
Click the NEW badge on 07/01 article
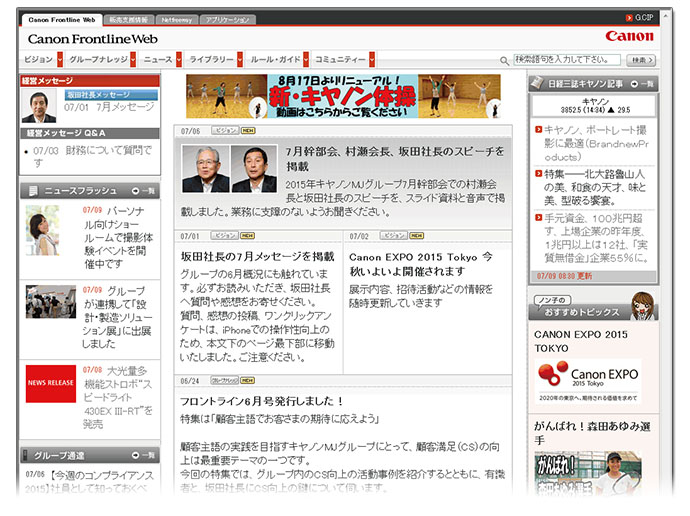248,236
